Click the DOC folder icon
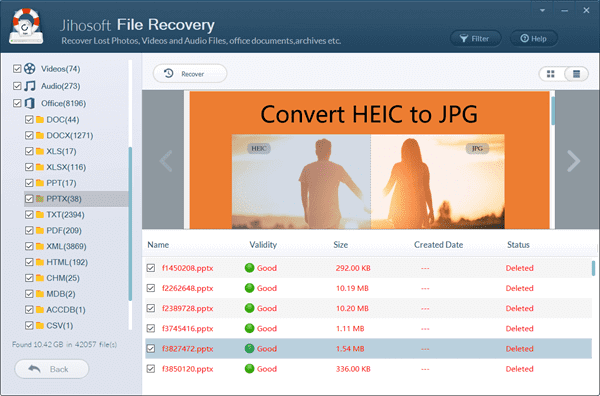This screenshot has height=396, width=600. pyautogui.click(x=40, y=120)
